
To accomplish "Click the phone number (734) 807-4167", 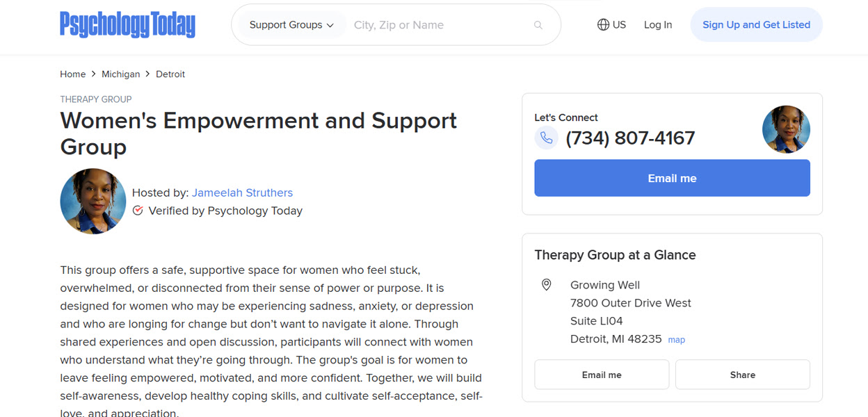I will (x=630, y=138).
